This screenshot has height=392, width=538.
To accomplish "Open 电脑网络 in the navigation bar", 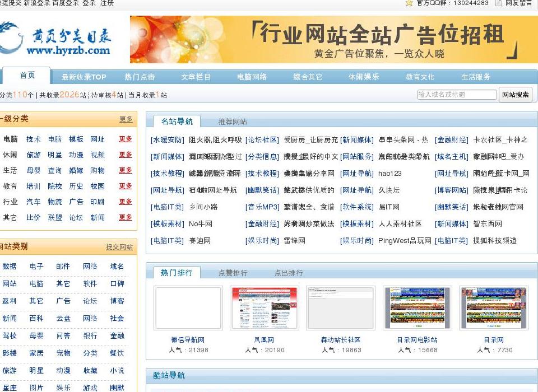I will [252, 77].
